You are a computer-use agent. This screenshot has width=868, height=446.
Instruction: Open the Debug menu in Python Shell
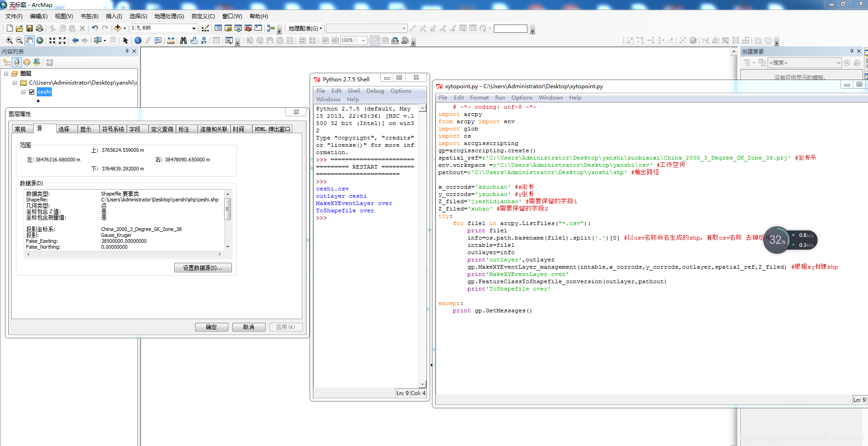tap(375, 91)
